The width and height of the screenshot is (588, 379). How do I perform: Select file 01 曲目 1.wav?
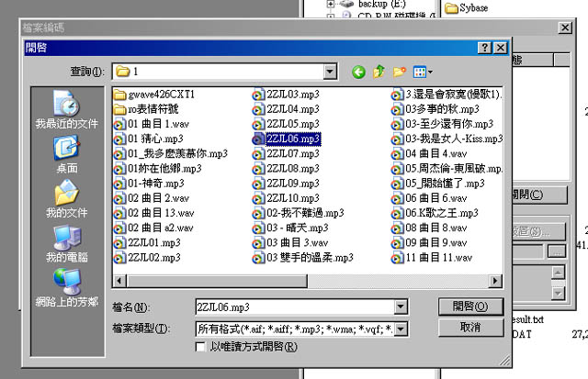click(152, 124)
